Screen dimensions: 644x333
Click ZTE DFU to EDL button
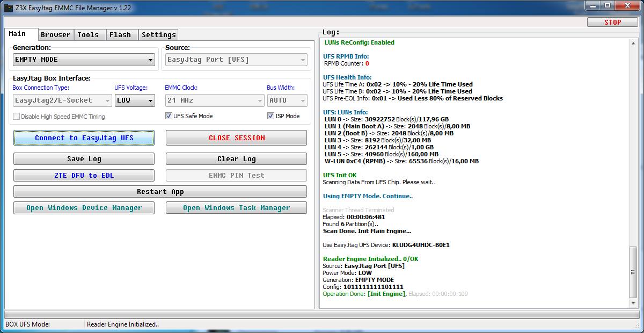point(84,176)
